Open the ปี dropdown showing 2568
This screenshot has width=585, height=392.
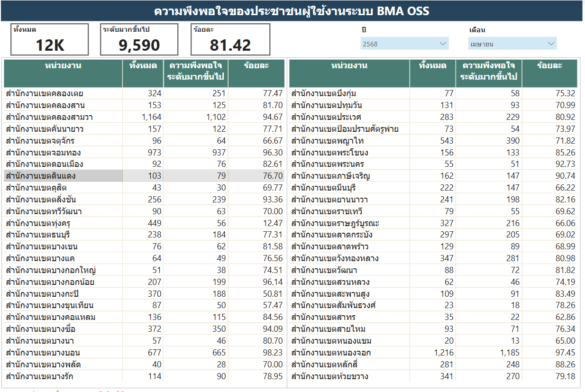click(x=404, y=44)
